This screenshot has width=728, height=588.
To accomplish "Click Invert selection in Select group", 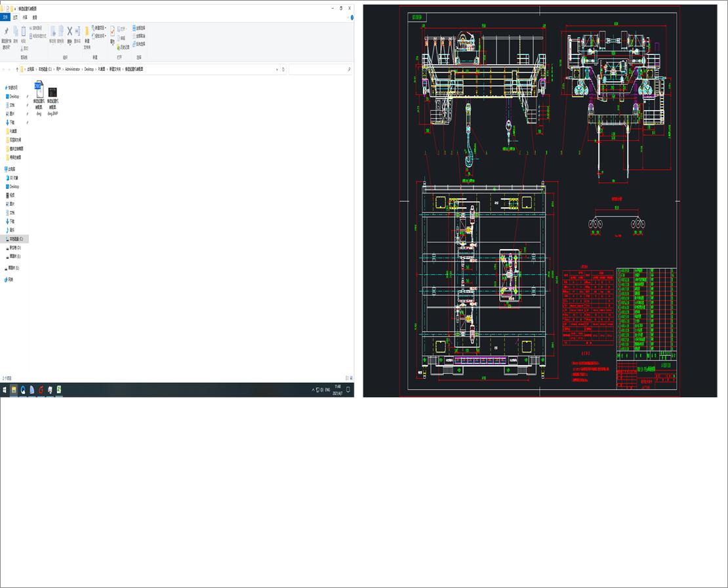I will (139, 44).
